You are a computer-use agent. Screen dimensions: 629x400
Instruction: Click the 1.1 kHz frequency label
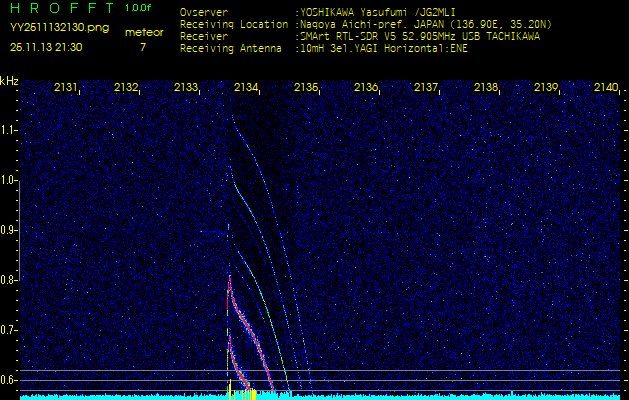coord(9,130)
